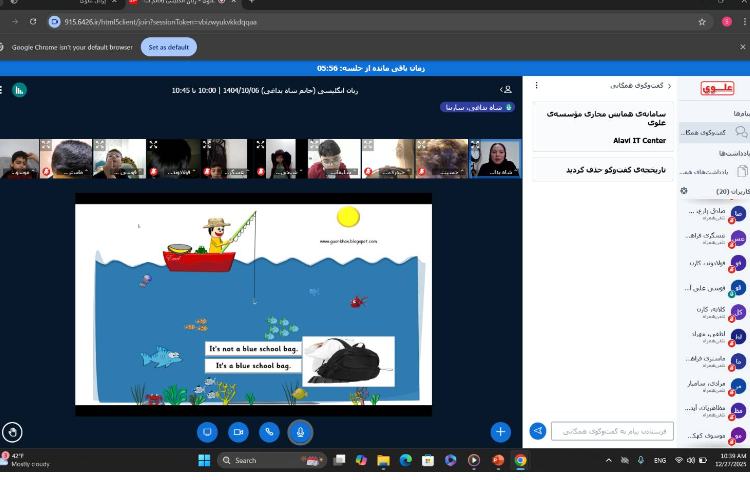Click the connection status bars icon
The height and width of the screenshot is (480, 750).
coord(19,90)
